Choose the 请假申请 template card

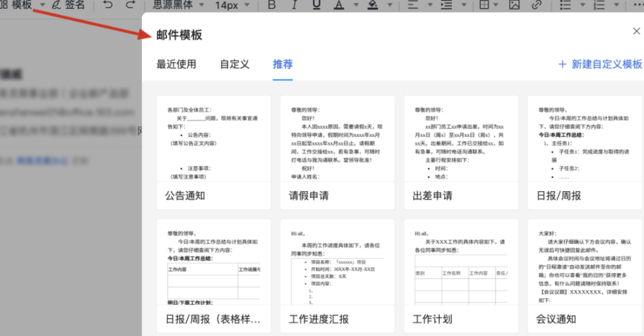pos(337,152)
